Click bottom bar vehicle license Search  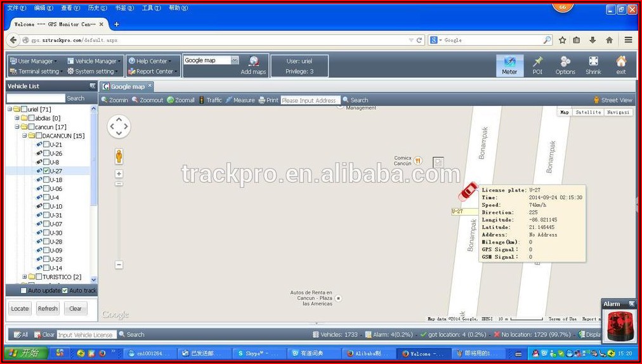coord(131,335)
